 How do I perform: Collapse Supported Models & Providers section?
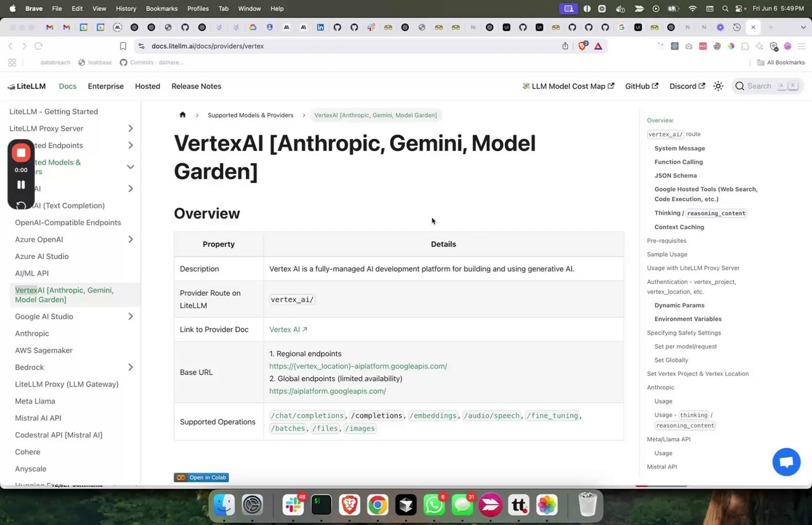pyautogui.click(x=130, y=167)
